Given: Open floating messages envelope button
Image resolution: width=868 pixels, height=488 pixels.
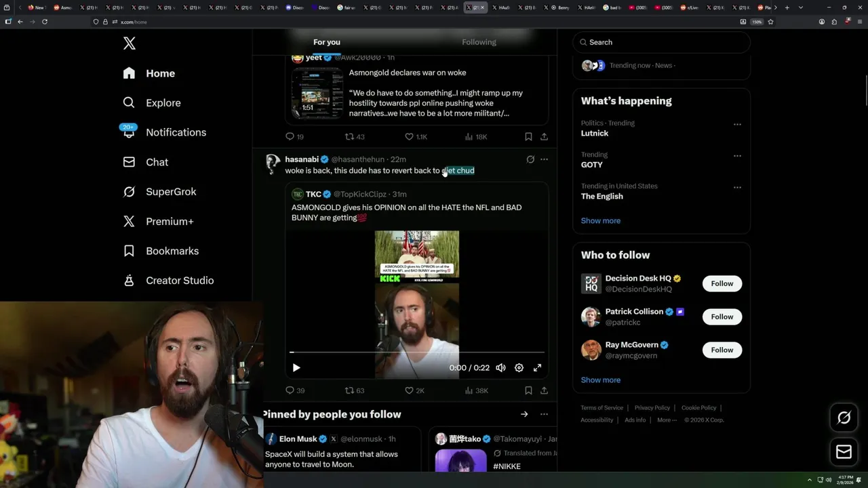Looking at the screenshot, I should point(844,452).
